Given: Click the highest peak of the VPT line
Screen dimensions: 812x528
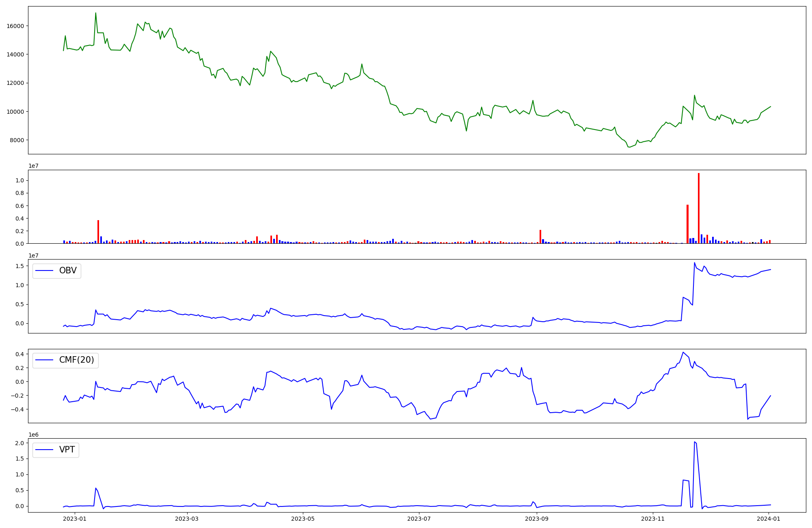Looking at the screenshot, I should click(695, 442).
